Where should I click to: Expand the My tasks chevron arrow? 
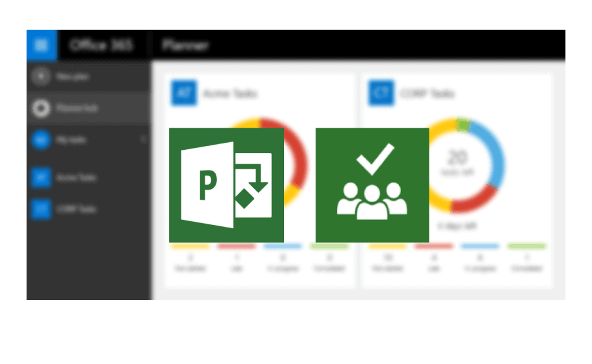tap(144, 140)
